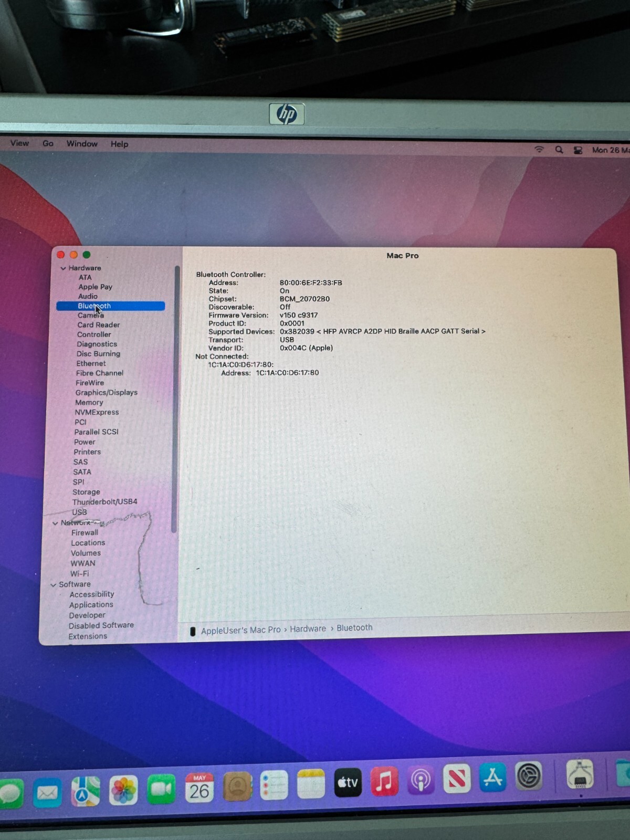
Task: Click Bluetooth in the path bar
Action: click(354, 627)
